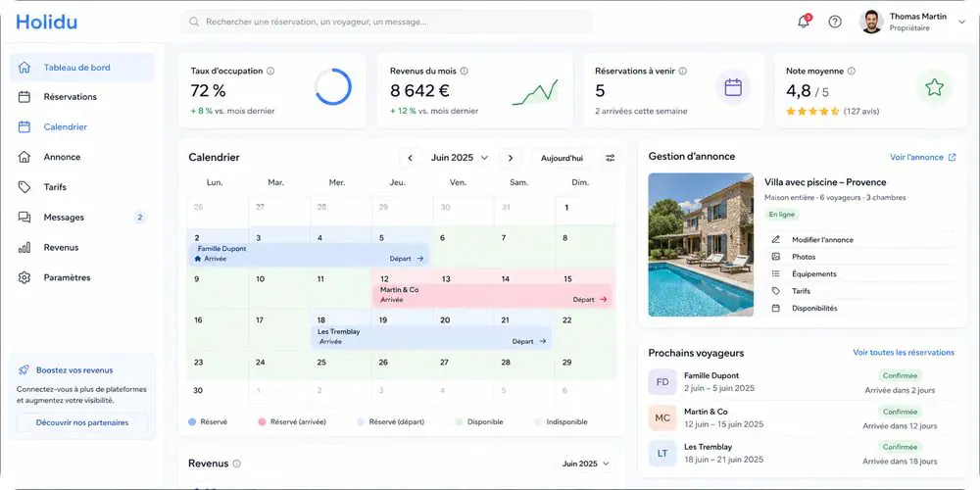This screenshot has width=980, height=490.
Task: Click the Équipements list icon
Action: pos(776,273)
